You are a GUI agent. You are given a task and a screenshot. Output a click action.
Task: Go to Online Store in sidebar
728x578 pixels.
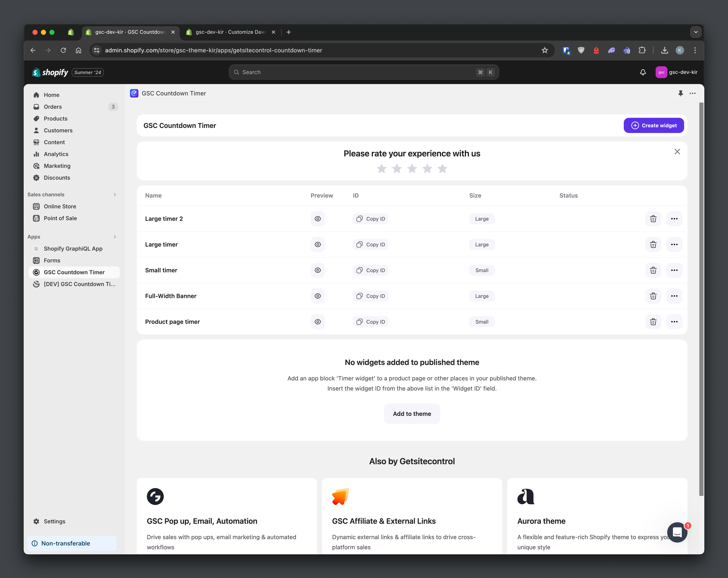tap(60, 206)
